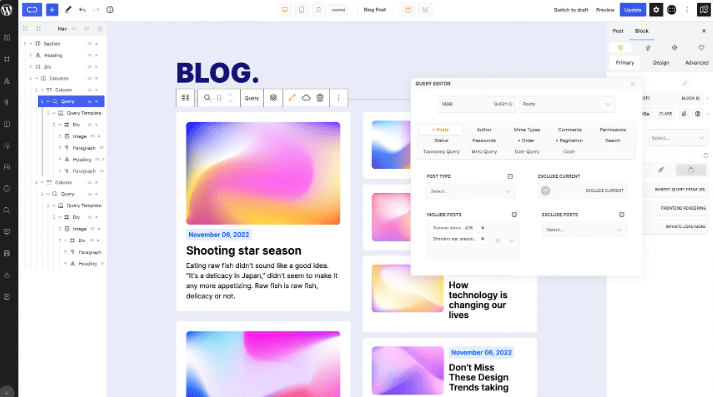Click the orange circular icon beside Blog Post
713x397 pixels.
point(408,10)
